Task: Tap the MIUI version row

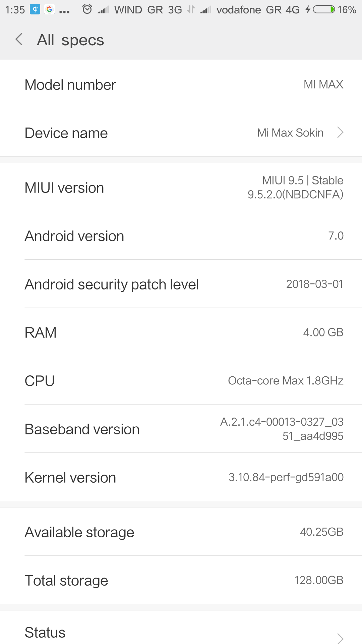Action: [x=181, y=187]
